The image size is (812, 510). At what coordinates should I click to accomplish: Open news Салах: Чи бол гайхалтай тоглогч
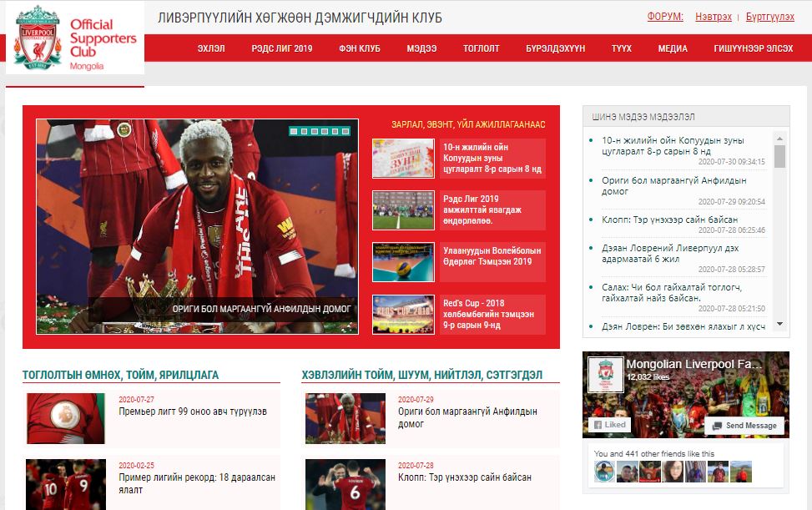click(672, 292)
